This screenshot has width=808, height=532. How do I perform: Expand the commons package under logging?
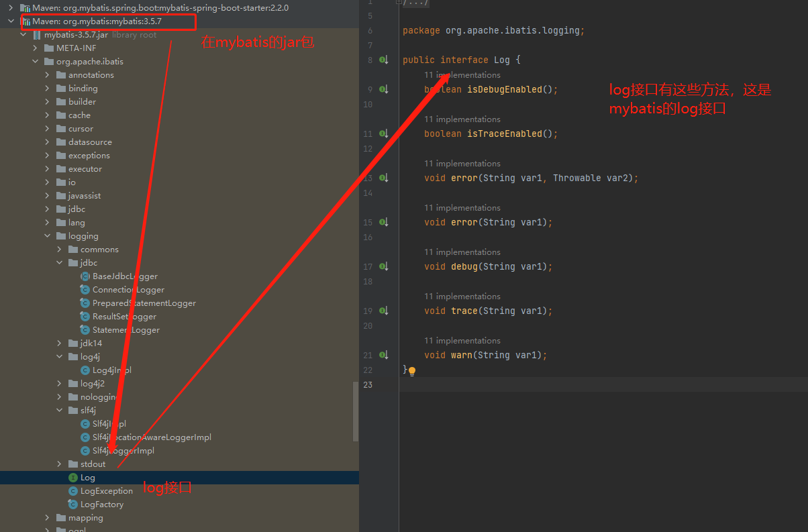tap(60, 250)
